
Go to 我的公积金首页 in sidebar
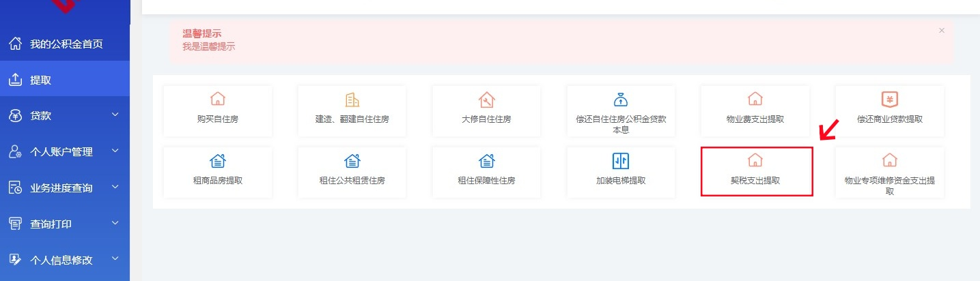coord(66,44)
